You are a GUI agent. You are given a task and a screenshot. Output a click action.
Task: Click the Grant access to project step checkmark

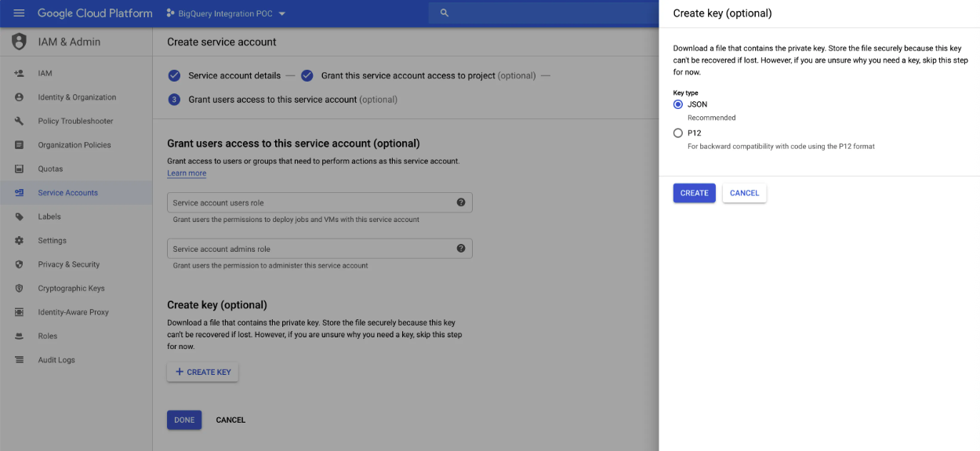[307, 75]
